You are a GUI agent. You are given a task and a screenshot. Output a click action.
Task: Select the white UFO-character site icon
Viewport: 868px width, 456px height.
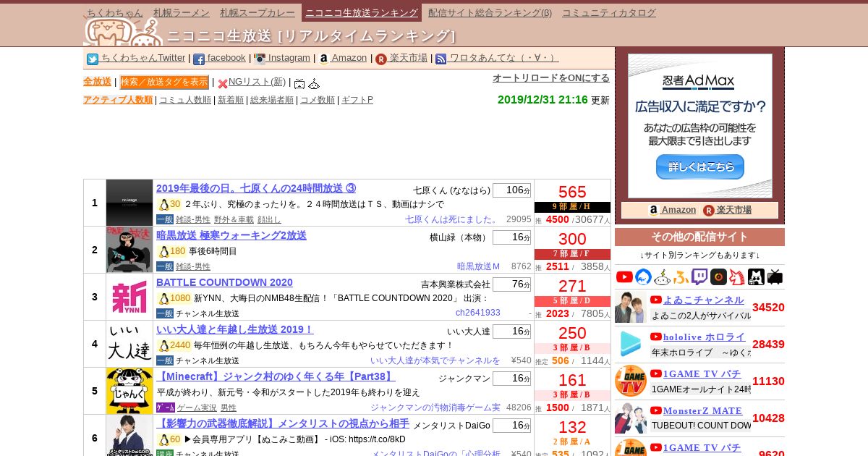click(662, 276)
